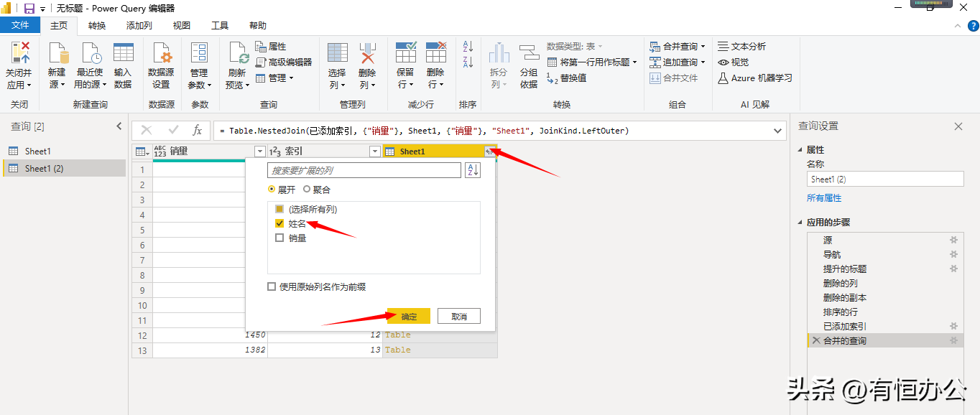Image resolution: width=980 pixels, height=415 pixels.
Task: Switch to the Help (帮助) tab
Action: pos(258,26)
